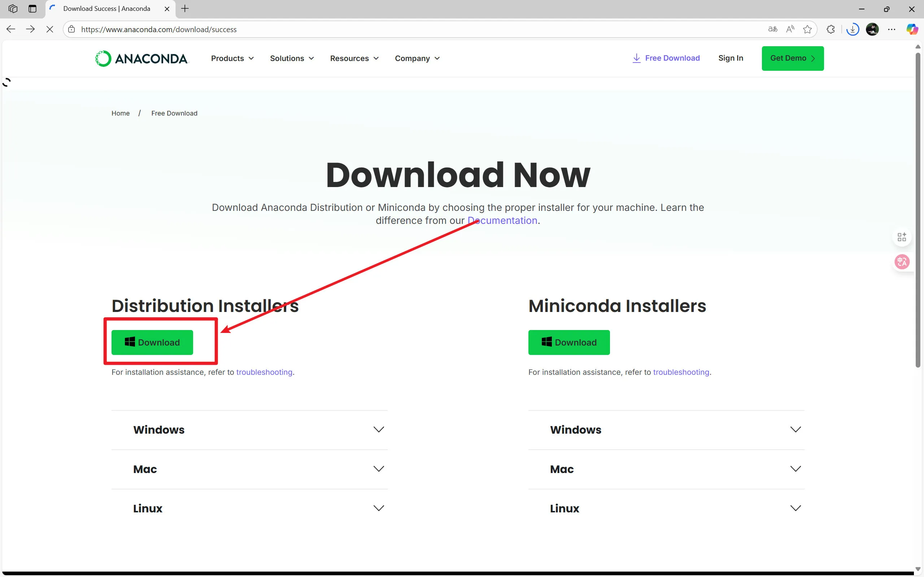Open the browser settings and more menu
Viewport: 924px width, 577px height.
(x=892, y=29)
